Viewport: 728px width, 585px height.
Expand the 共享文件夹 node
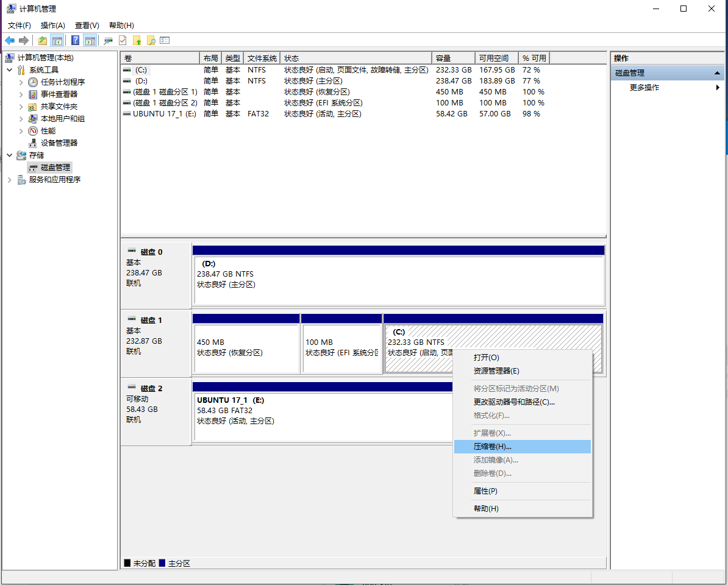coord(21,106)
